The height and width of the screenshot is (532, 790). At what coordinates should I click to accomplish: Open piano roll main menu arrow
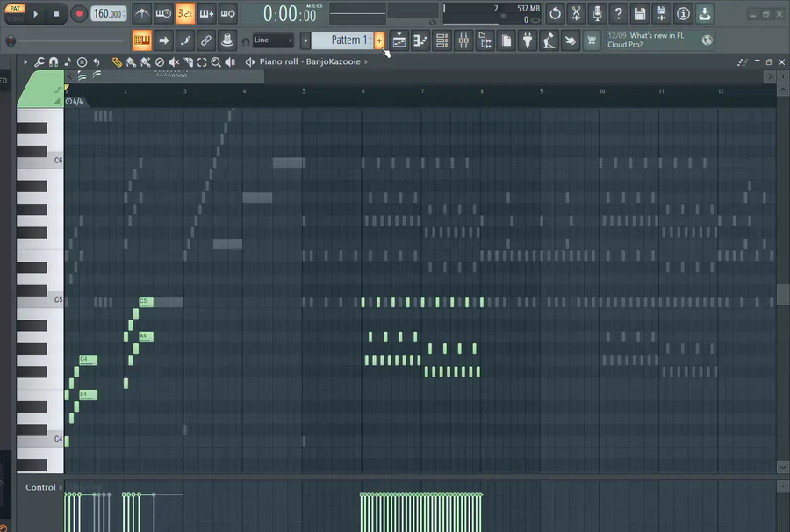[x=25, y=62]
